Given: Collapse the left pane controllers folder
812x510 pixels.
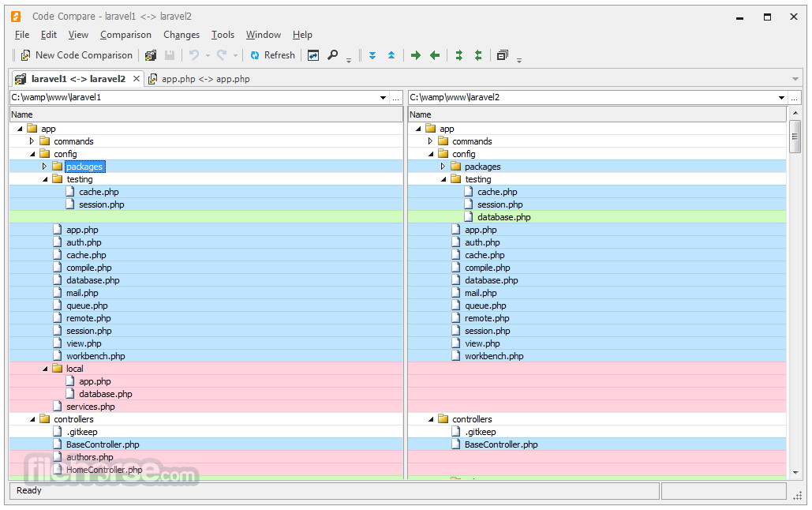Looking at the screenshot, I should point(32,419).
